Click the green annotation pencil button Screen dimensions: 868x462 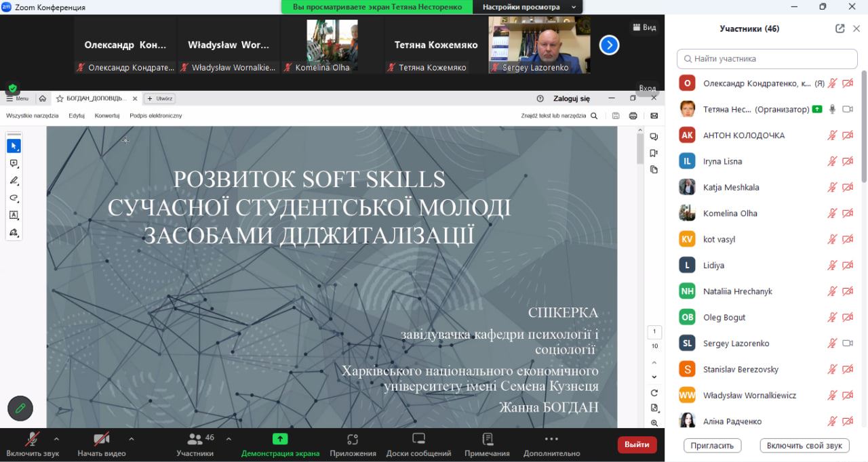pyautogui.click(x=20, y=408)
